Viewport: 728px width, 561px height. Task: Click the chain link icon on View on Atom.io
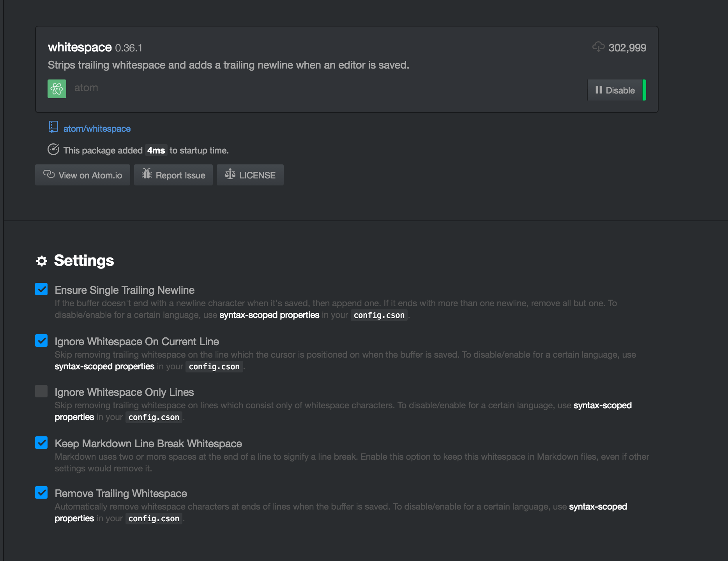[48, 175]
